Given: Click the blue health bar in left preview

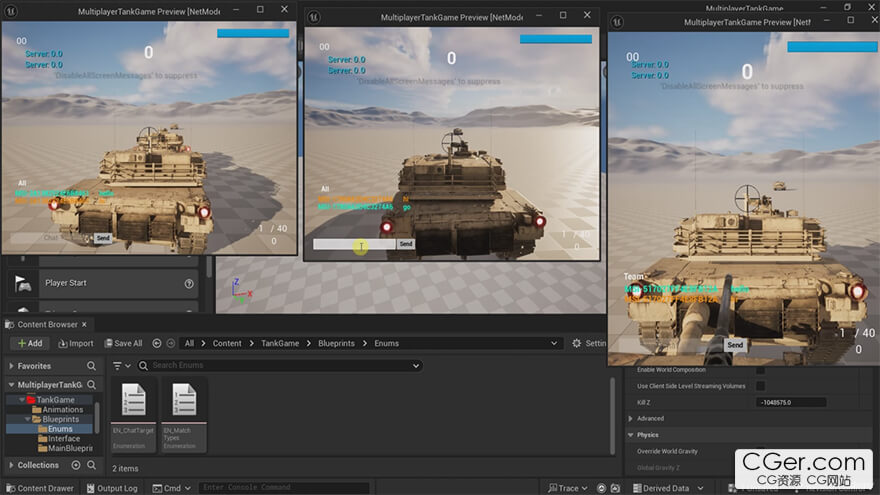Looking at the screenshot, I should [253, 33].
